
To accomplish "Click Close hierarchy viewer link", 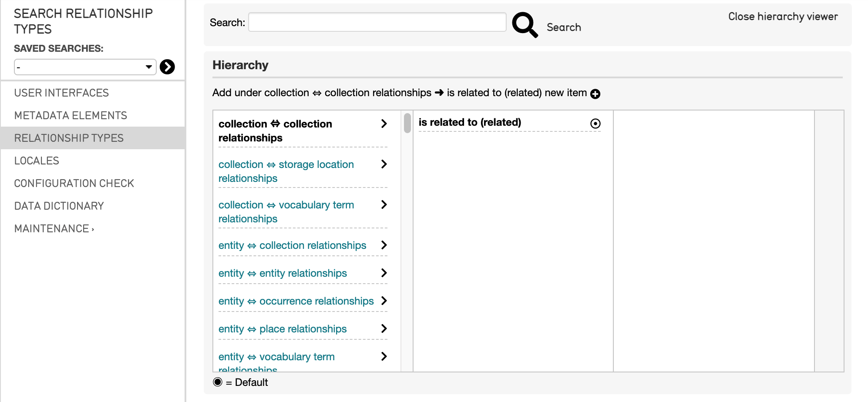I will point(783,17).
